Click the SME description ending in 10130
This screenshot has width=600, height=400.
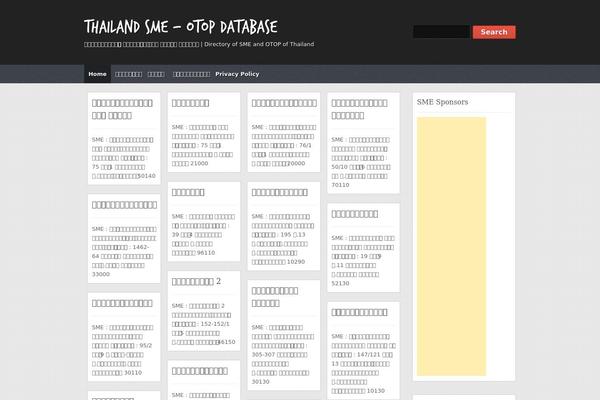coord(364,364)
